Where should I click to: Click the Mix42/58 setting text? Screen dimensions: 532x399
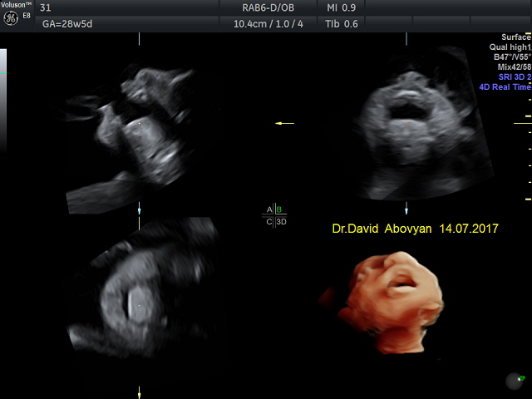tap(515, 67)
